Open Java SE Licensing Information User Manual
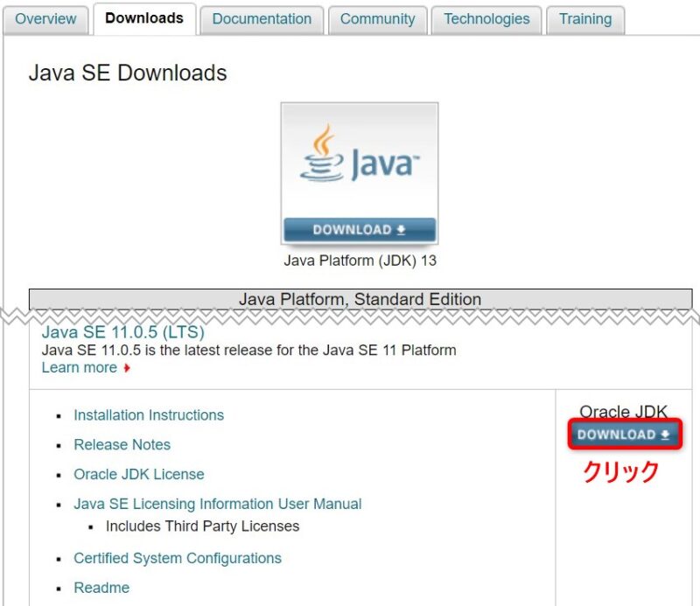The height and width of the screenshot is (606, 700). (x=218, y=504)
